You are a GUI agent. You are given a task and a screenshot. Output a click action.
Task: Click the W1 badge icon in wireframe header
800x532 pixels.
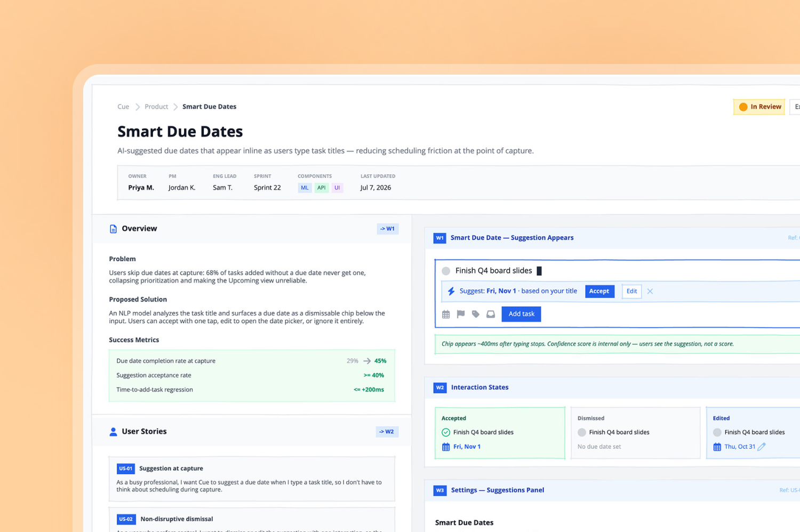(x=439, y=238)
